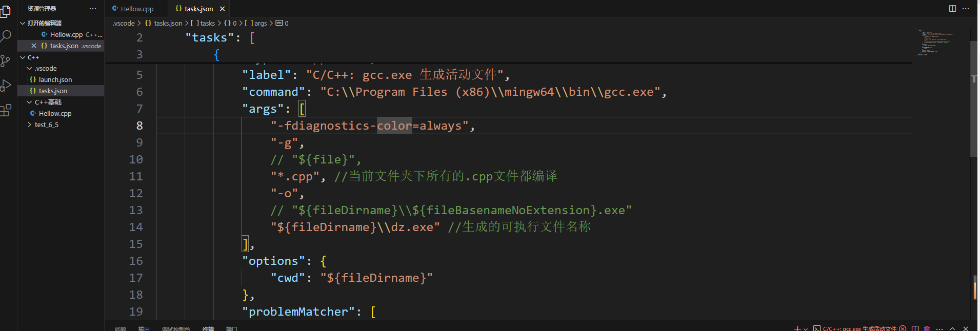Split the terminal panel
This screenshot has height=331, width=980.
[915, 328]
